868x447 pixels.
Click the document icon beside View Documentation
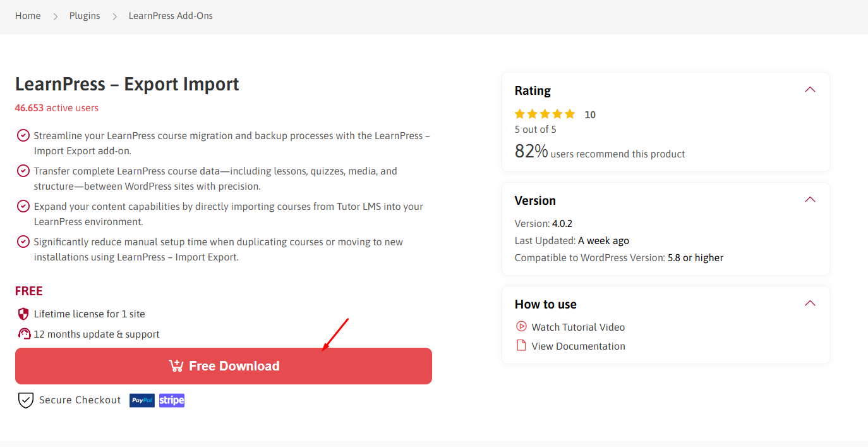(x=521, y=345)
